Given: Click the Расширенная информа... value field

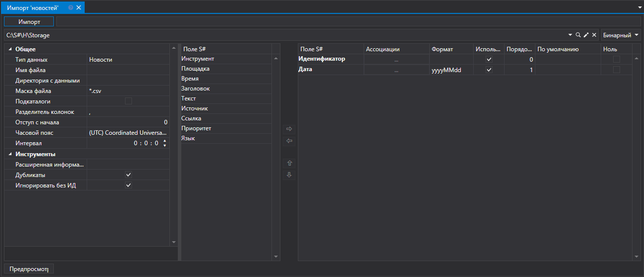Looking at the screenshot, I should [x=128, y=165].
